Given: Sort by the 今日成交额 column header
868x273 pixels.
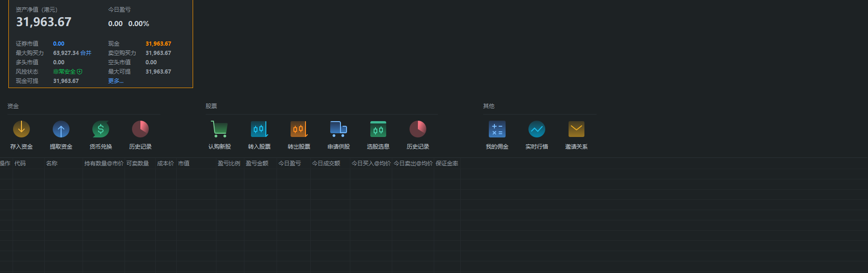Looking at the screenshot, I should tap(326, 164).
